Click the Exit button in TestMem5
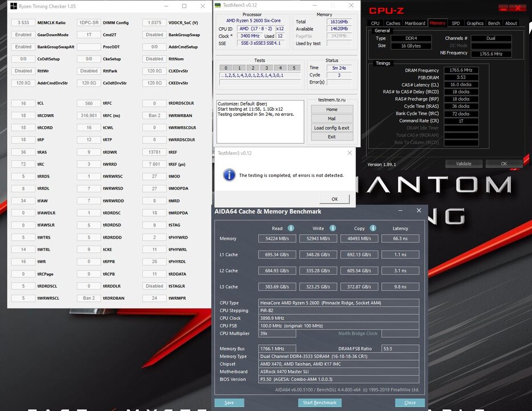Image resolution: width=532 pixels, height=411 pixels. [332, 137]
